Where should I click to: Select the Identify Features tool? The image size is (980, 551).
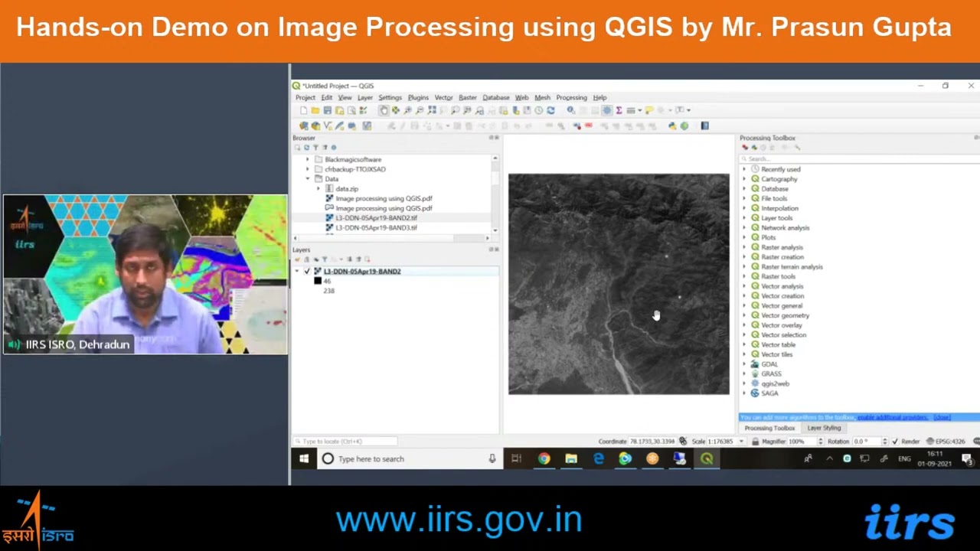[571, 110]
